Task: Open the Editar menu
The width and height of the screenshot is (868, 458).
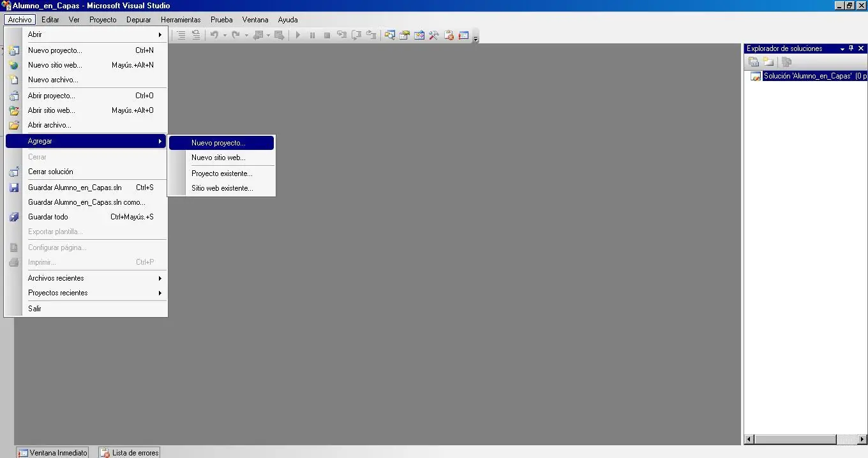Action: pyautogui.click(x=50, y=20)
